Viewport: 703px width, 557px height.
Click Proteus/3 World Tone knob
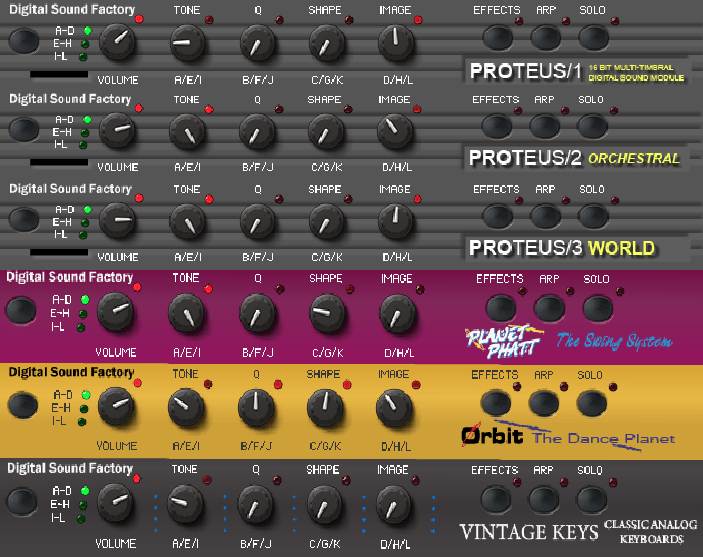[188, 221]
